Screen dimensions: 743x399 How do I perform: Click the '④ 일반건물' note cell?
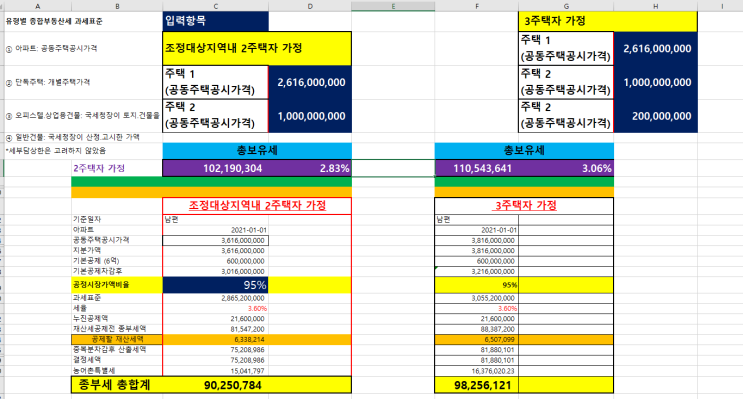click(x=72, y=137)
